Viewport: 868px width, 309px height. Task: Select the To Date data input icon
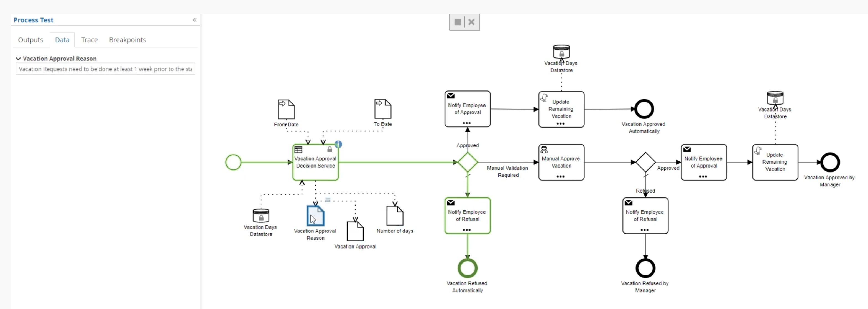pyautogui.click(x=383, y=109)
